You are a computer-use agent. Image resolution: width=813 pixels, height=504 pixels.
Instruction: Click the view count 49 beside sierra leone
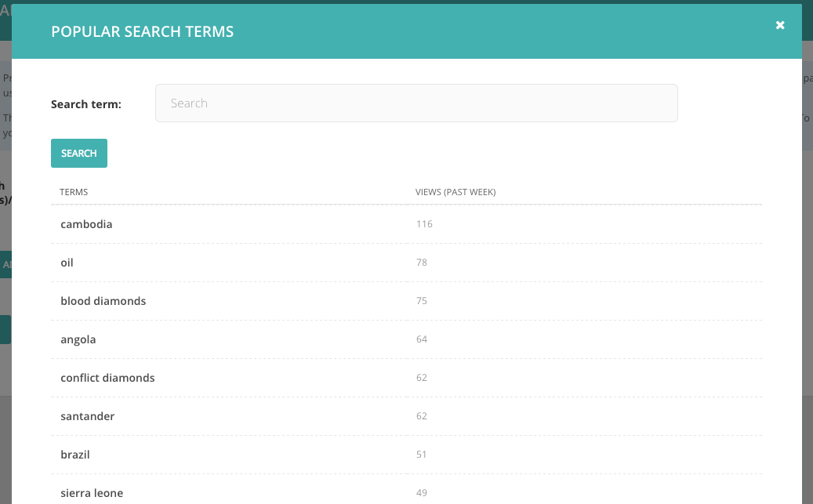pyautogui.click(x=422, y=492)
